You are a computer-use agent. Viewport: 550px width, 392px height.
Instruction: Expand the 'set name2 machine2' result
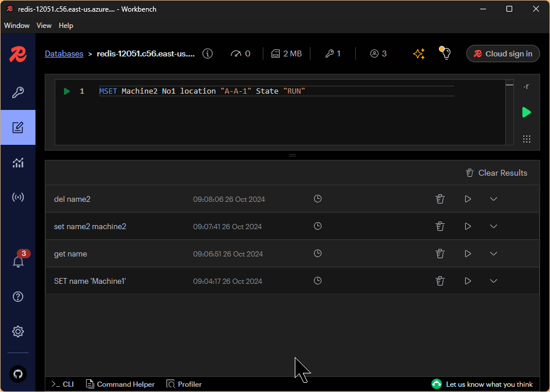494,226
